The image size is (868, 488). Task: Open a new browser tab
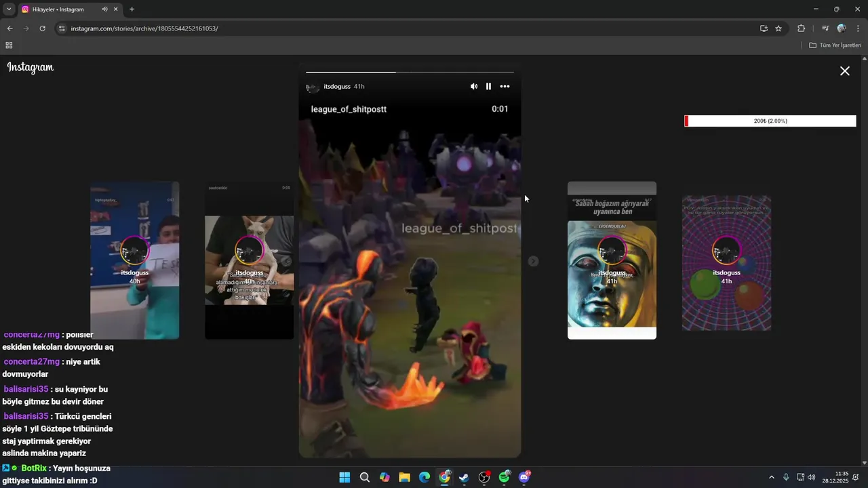(x=132, y=9)
